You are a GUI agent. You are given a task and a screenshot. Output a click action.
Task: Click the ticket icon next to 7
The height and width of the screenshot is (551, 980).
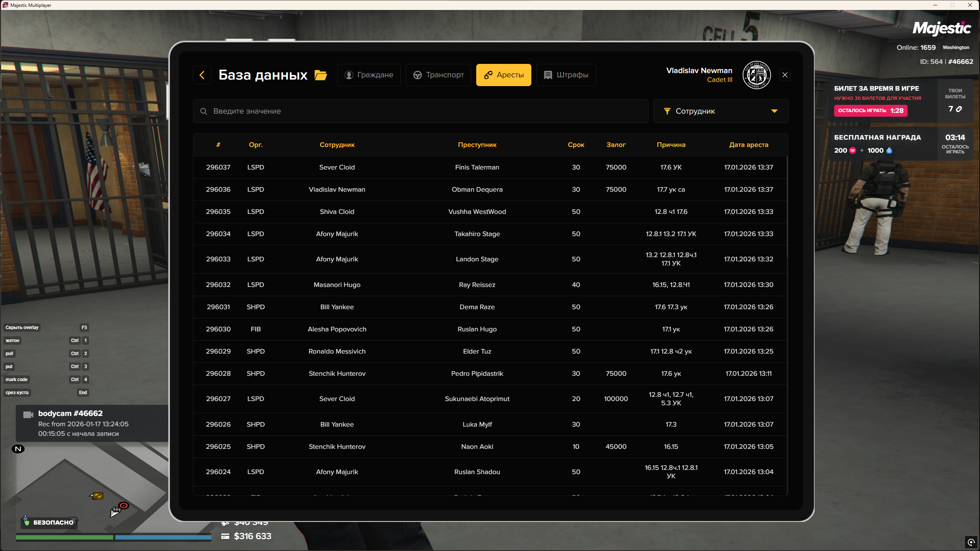tap(959, 109)
